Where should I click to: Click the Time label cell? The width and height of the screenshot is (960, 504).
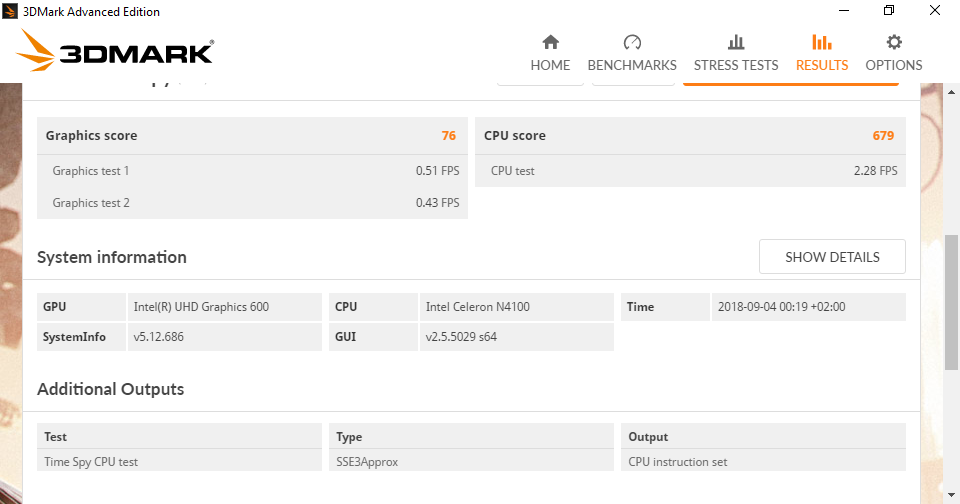pos(665,307)
